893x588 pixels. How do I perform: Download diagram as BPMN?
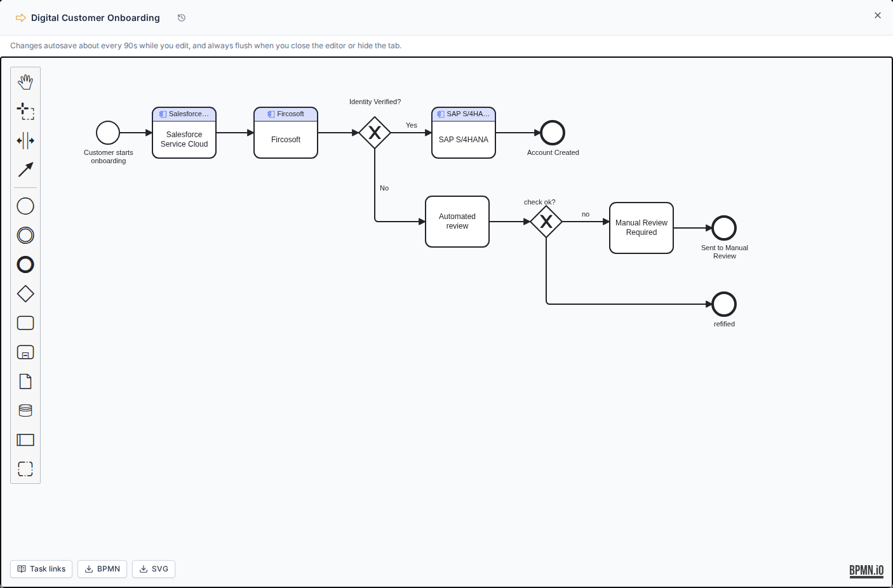coord(102,569)
